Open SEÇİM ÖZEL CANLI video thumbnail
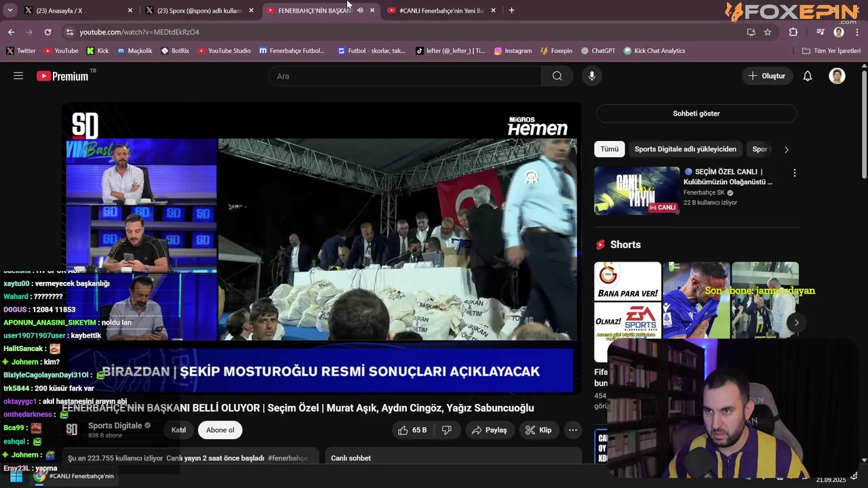Image resolution: width=868 pixels, height=488 pixels. click(x=637, y=190)
